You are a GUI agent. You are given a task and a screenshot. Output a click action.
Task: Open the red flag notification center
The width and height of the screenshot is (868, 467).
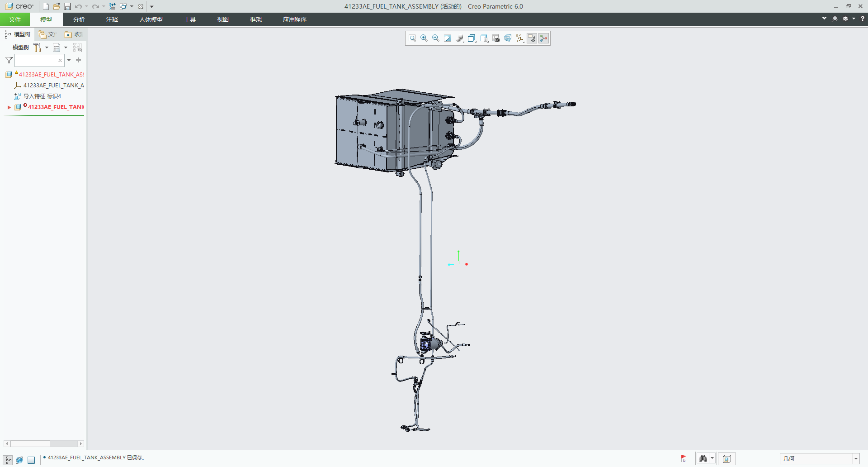[684, 459]
